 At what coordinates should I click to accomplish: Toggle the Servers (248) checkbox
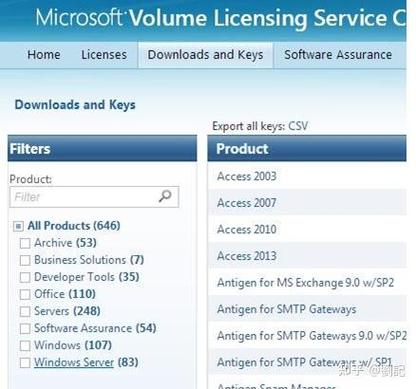pyautogui.click(x=25, y=312)
